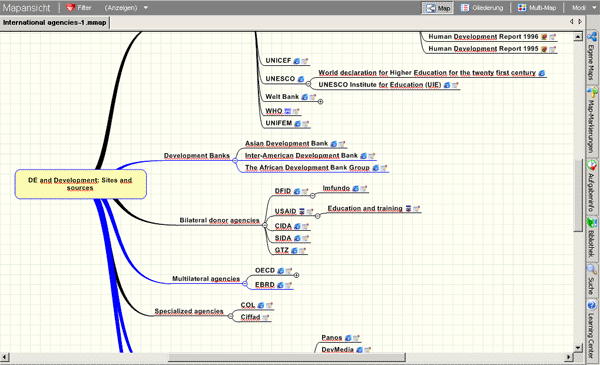Collapse the UNESCO branch
This screenshot has width=600, height=365.
coord(308,83)
